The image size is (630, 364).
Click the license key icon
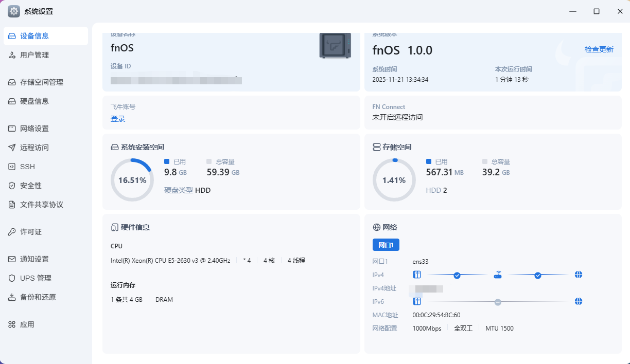click(12, 232)
